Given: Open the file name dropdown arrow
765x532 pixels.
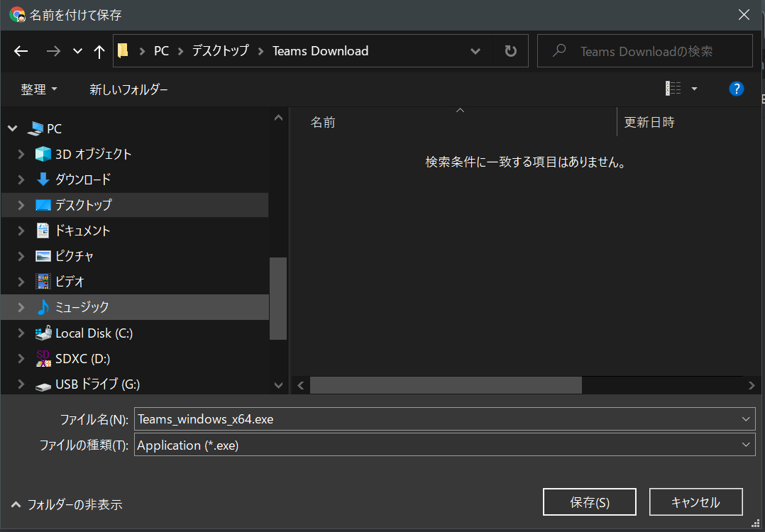Looking at the screenshot, I should [x=745, y=419].
